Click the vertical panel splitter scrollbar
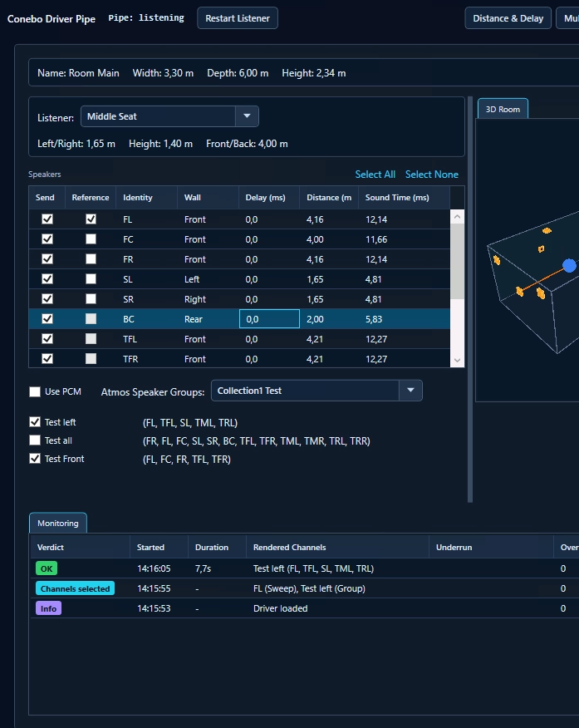 point(470,299)
